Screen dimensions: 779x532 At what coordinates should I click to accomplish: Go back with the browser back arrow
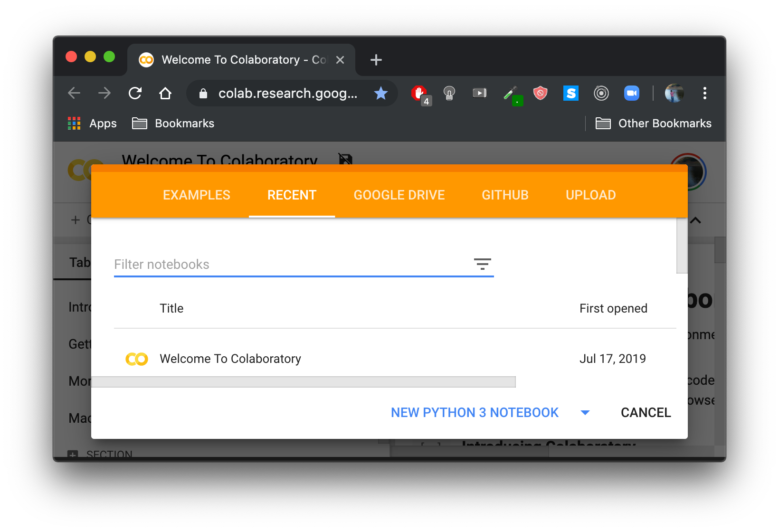[x=74, y=93]
